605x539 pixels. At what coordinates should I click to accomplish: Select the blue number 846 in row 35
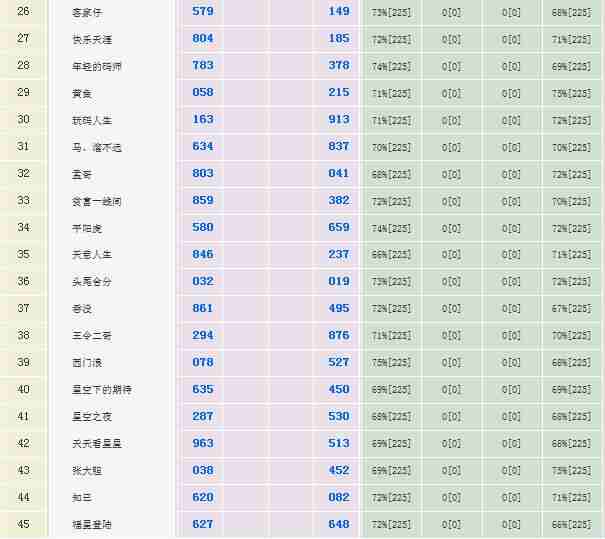click(203, 255)
